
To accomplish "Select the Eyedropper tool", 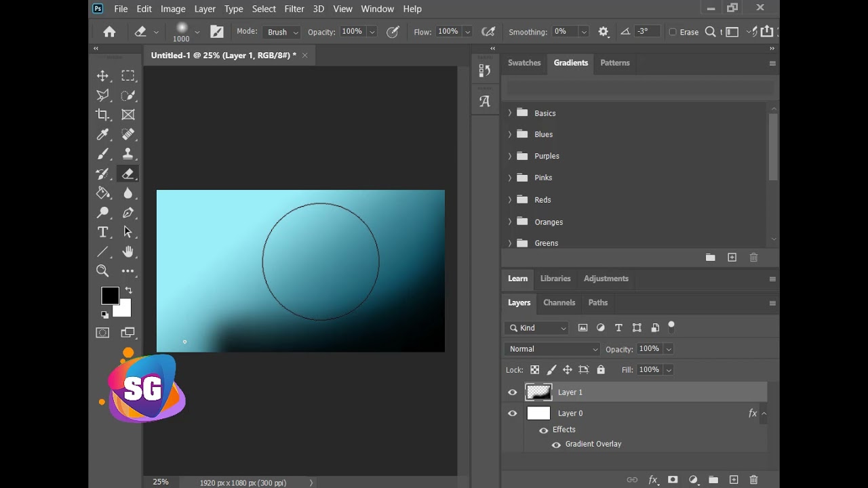I will click(x=103, y=135).
